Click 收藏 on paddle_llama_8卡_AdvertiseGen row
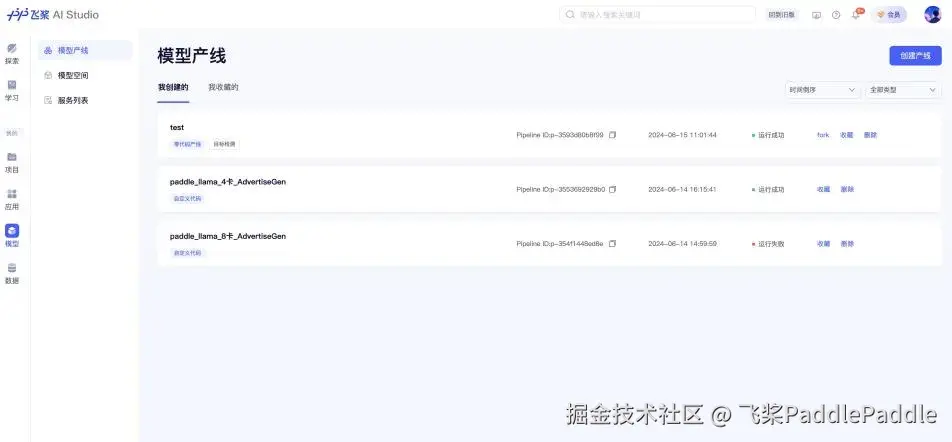This screenshot has height=442, width=952. (x=823, y=243)
